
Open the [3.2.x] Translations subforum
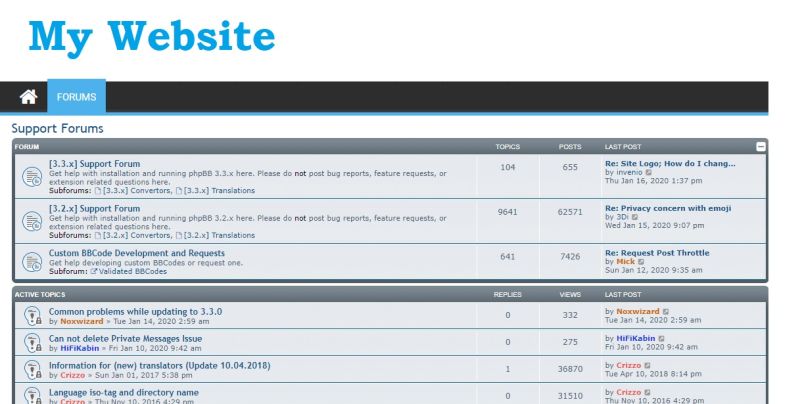pyautogui.click(x=219, y=236)
